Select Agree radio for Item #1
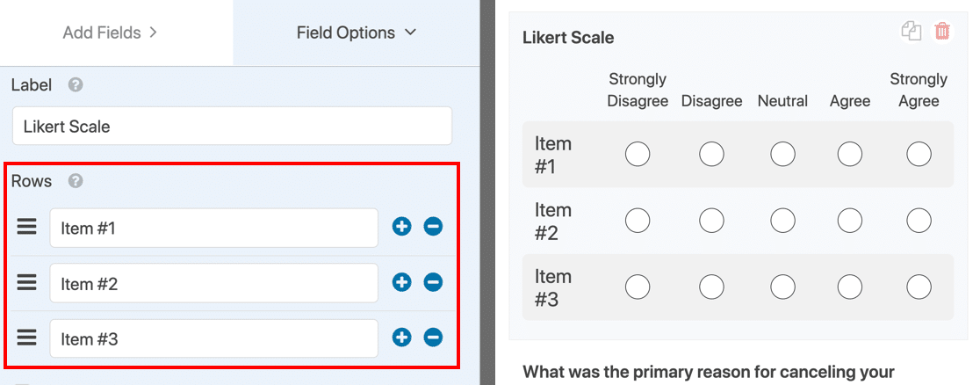The height and width of the screenshot is (385, 980). (850, 154)
